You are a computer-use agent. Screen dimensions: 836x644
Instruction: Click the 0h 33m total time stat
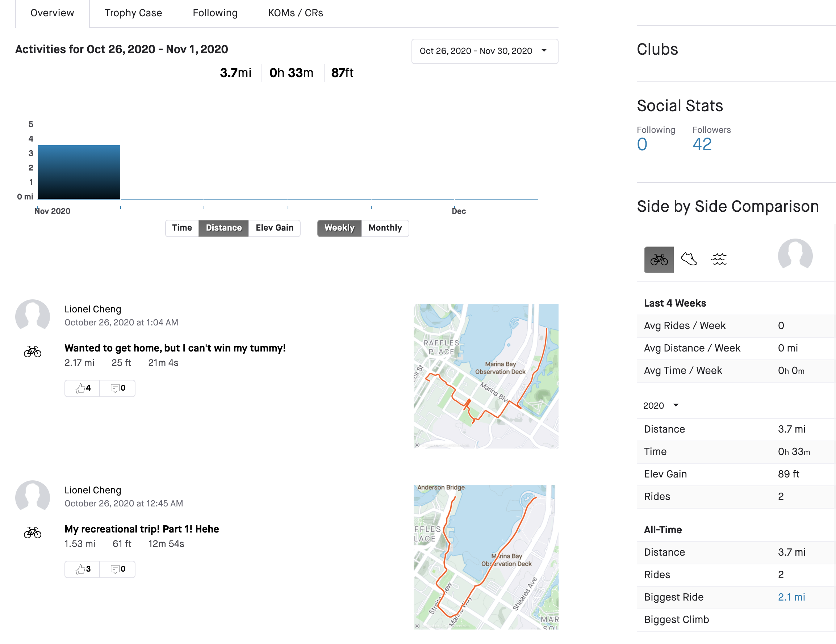[291, 73]
